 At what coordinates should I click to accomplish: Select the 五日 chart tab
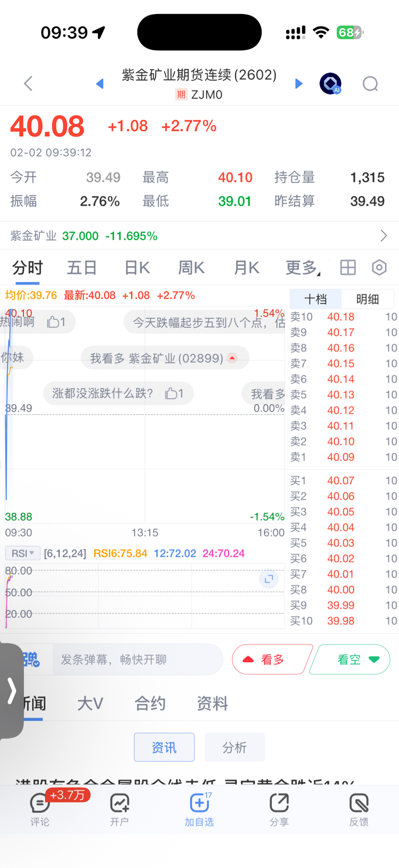[x=82, y=268]
